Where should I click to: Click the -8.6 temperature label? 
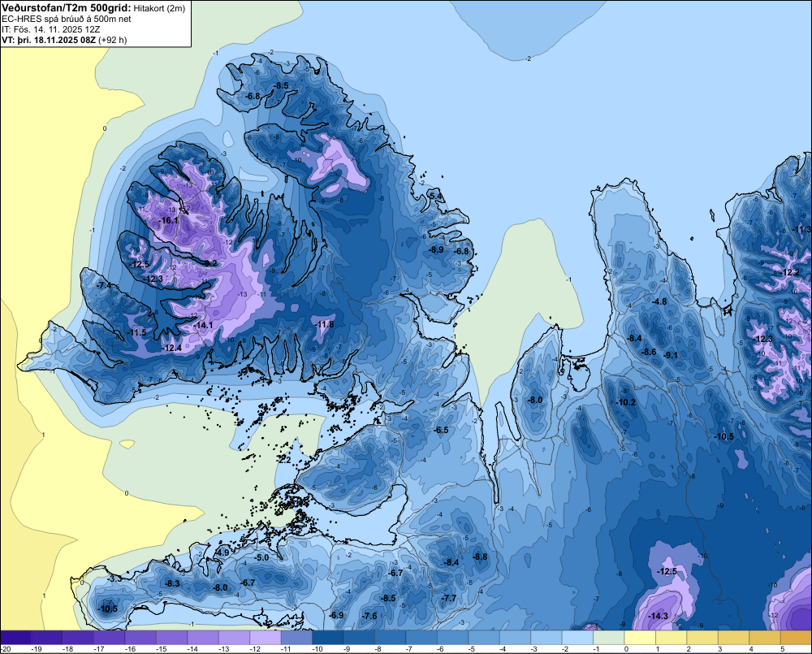[x=649, y=352]
